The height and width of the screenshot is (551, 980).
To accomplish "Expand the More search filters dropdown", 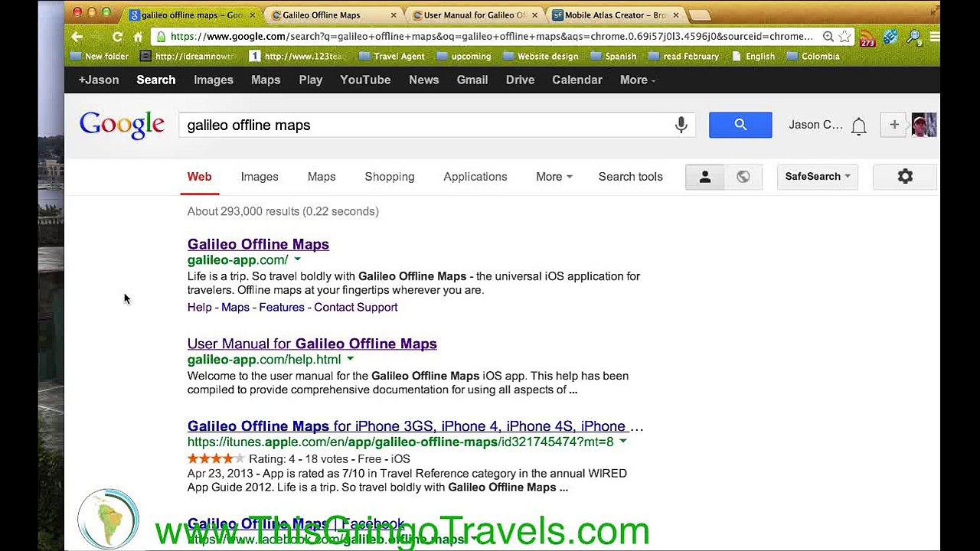I will pos(554,177).
